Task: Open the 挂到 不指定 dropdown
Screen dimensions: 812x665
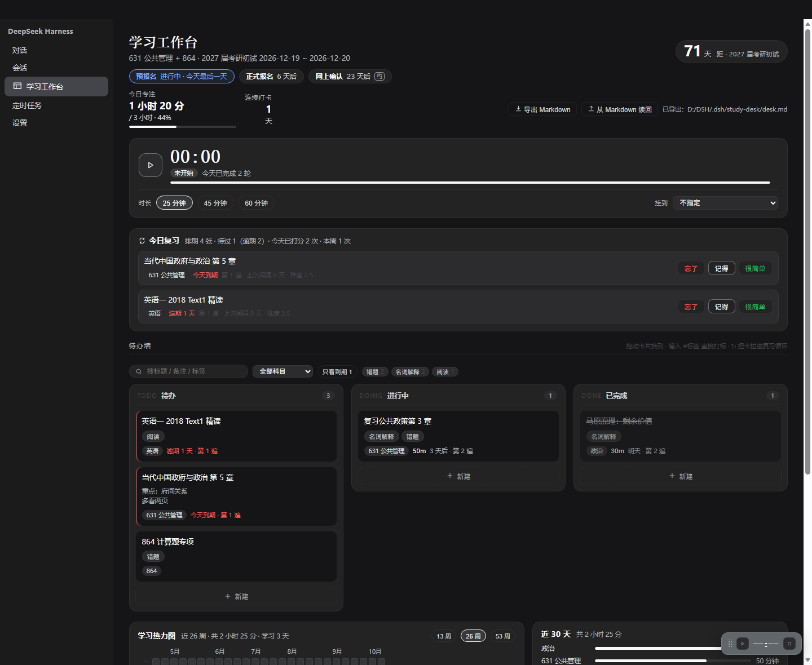Action: (x=725, y=203)
